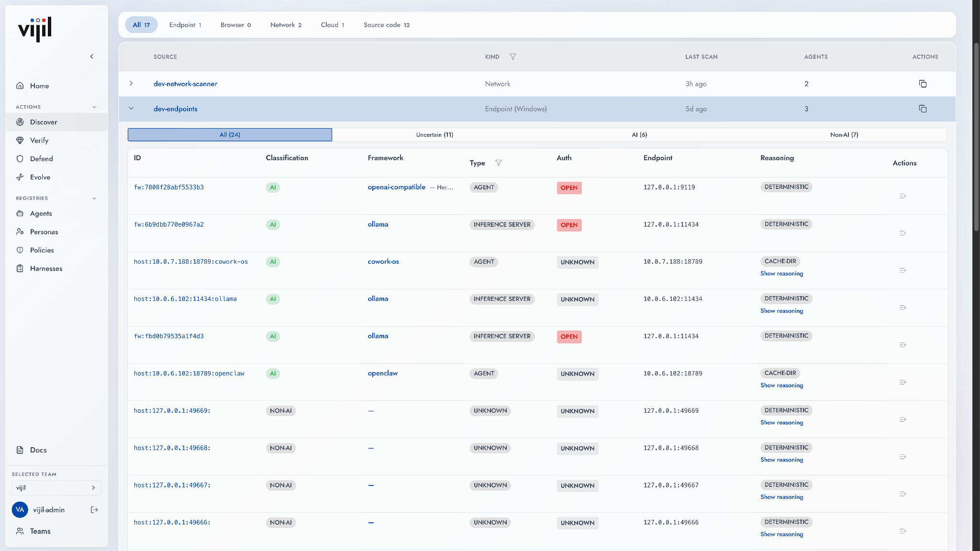Show Non-AI (7) agents
Viewport: 980px width, 551px height.
click(844, 135)
